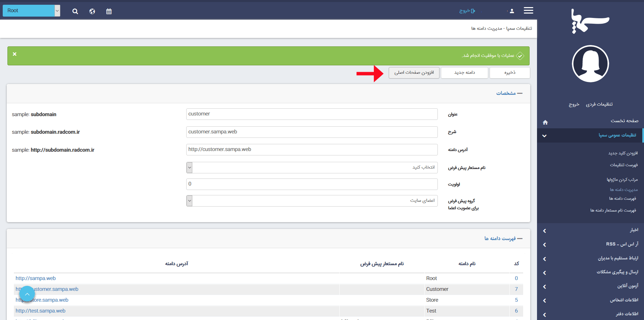Click the globe icon in top bar
The width and height of the screenshot is (644, 320).
coord(92,12)
